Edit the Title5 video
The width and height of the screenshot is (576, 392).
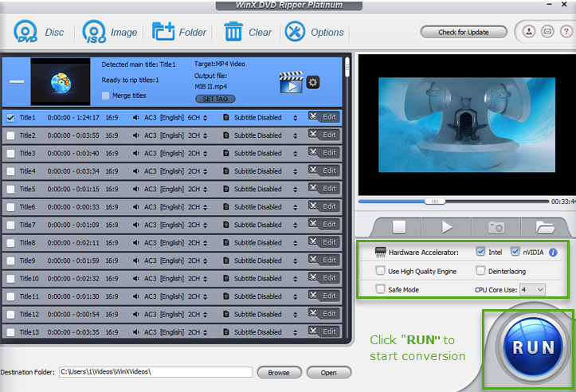323,188
